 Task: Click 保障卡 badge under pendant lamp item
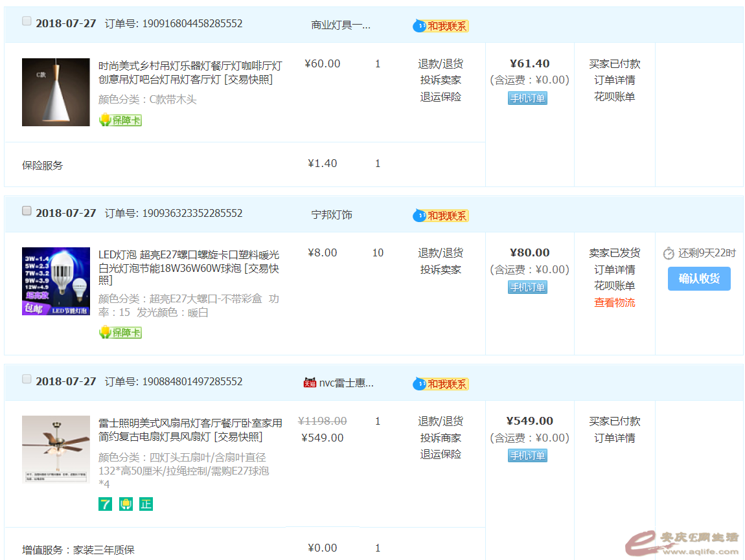point(120,120)
